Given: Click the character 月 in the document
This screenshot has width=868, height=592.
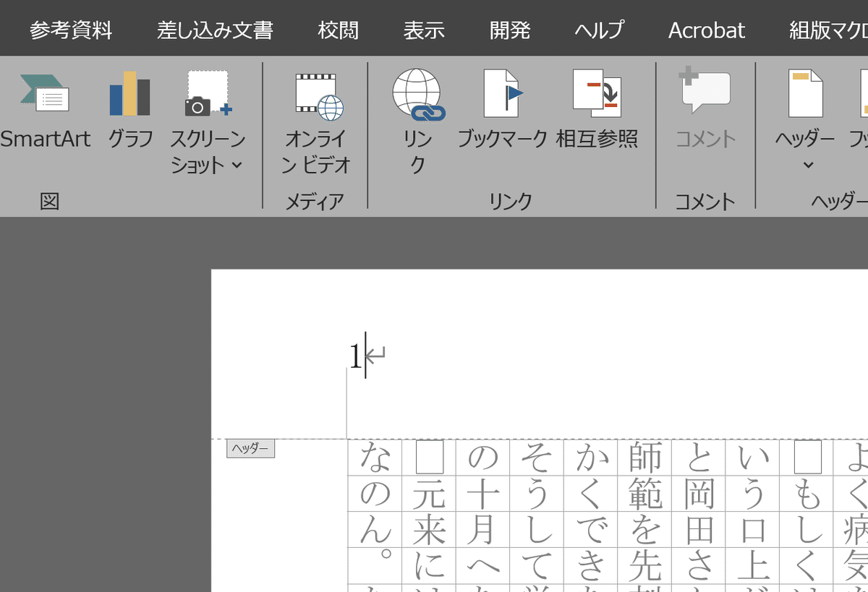Looking at the screenshot, I should [x=482, y=530].
